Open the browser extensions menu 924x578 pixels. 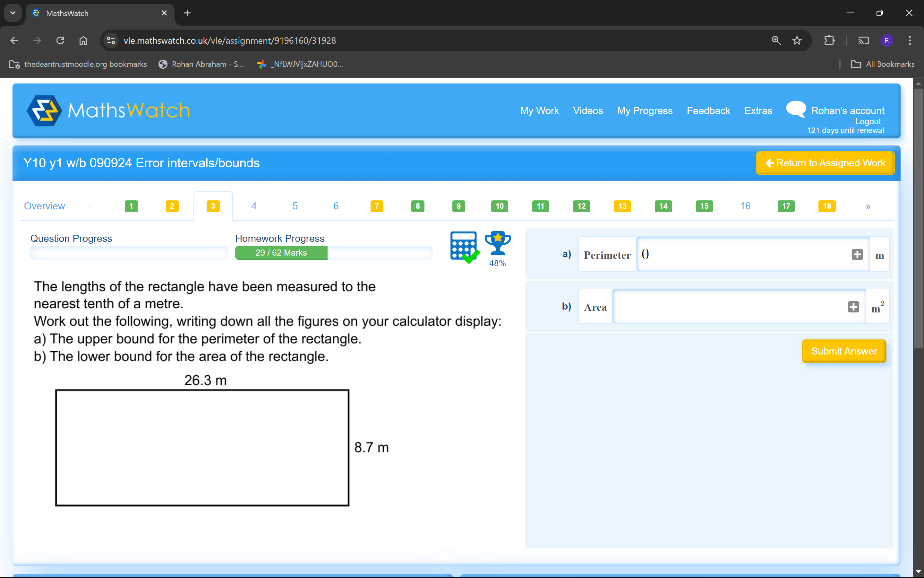829,40
